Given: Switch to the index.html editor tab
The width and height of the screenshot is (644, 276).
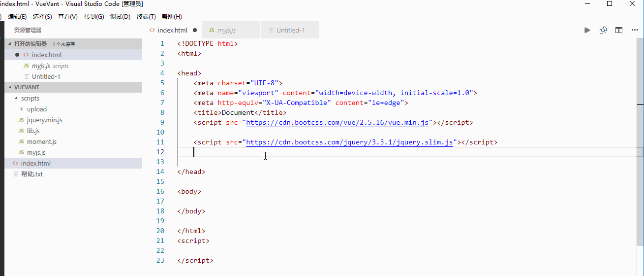Looking at the screenshot, I should click(173, 30).
